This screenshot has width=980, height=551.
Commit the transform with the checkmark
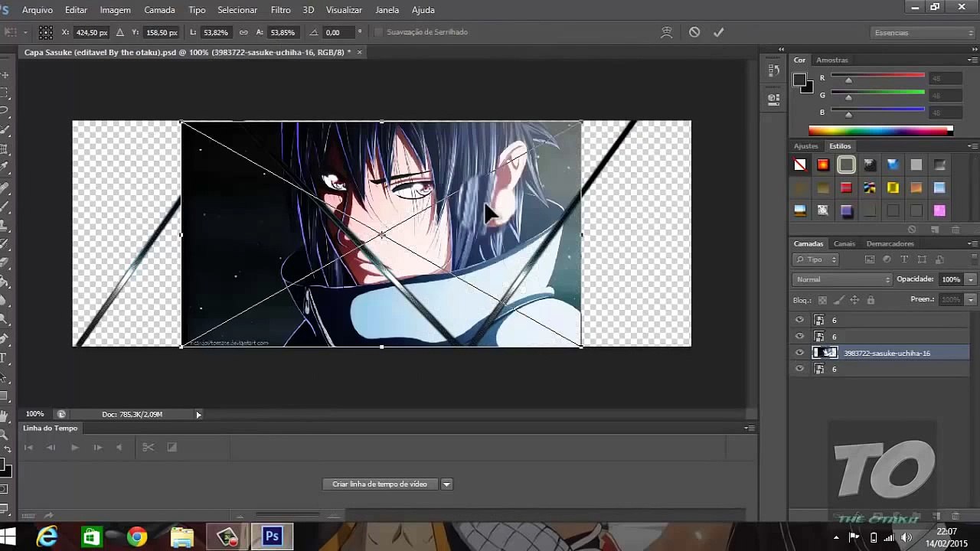(x=718, y=32)
